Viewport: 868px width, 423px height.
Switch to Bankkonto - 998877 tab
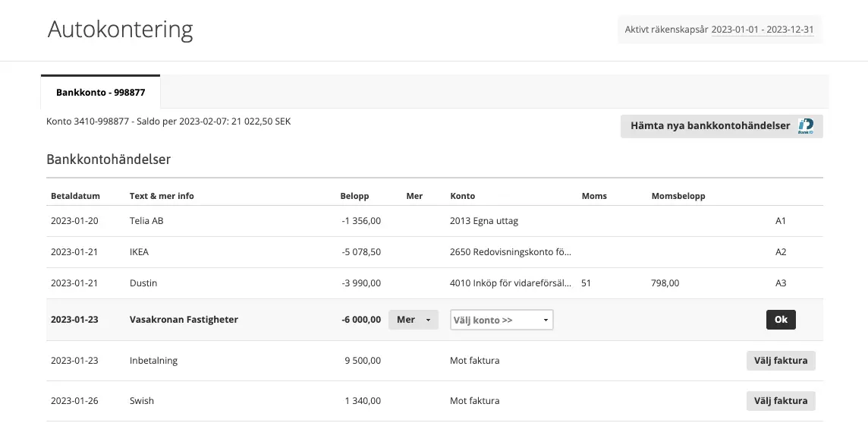click(x=100, y=93)
